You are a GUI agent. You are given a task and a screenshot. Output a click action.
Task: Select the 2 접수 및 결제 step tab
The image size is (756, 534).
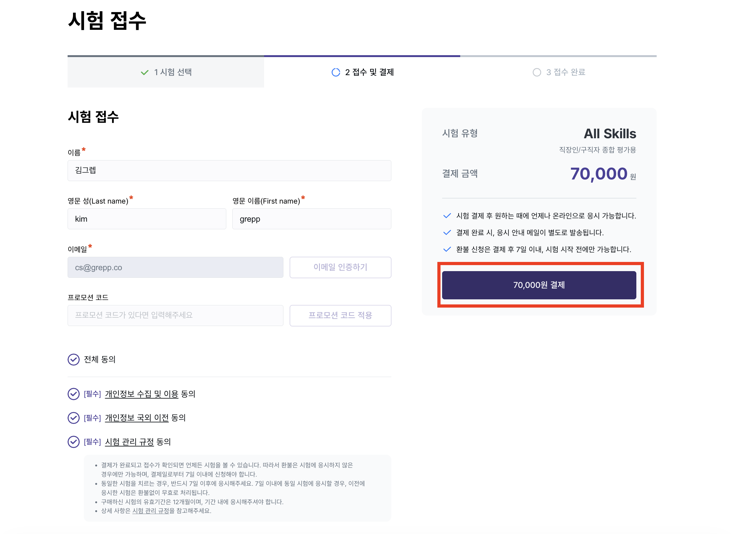click(362, 72)
